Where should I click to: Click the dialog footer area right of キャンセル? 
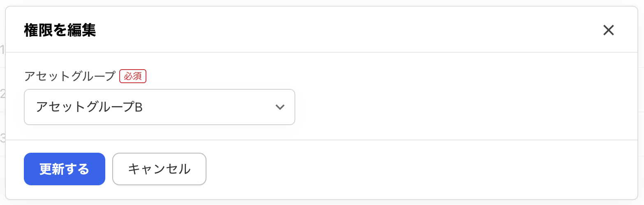coord(411,169)
